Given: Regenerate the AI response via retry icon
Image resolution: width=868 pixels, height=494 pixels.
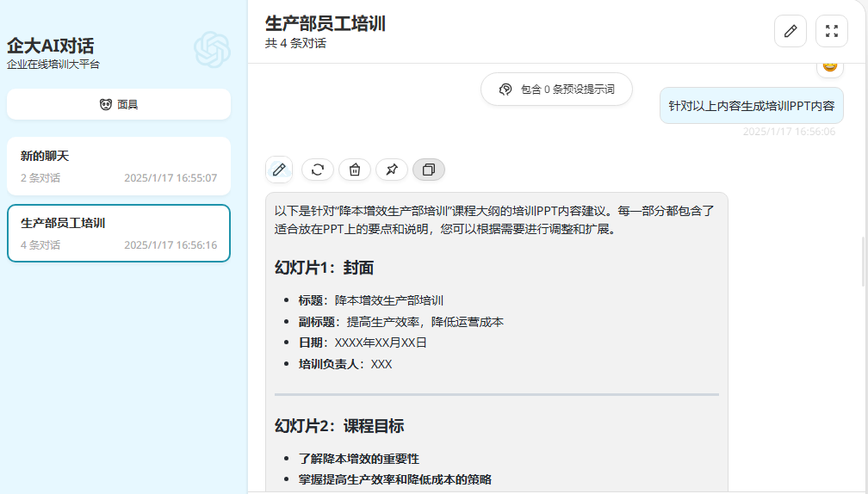Looking at the screenshot, I should pos(318,170).
